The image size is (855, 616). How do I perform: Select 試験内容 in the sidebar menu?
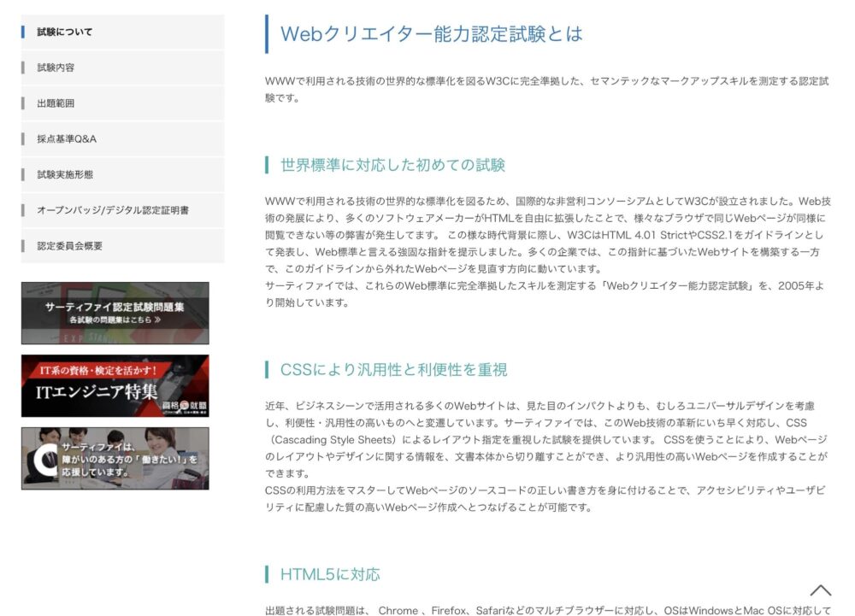pos(122,67)
